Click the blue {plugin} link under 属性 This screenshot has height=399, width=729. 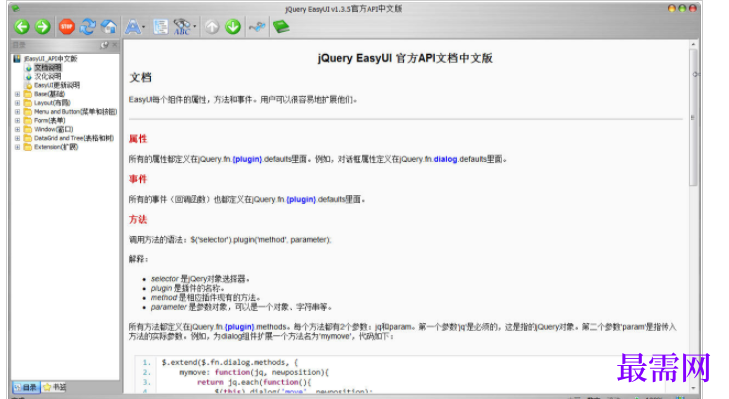pyautogui.click(x=247, y=159)
